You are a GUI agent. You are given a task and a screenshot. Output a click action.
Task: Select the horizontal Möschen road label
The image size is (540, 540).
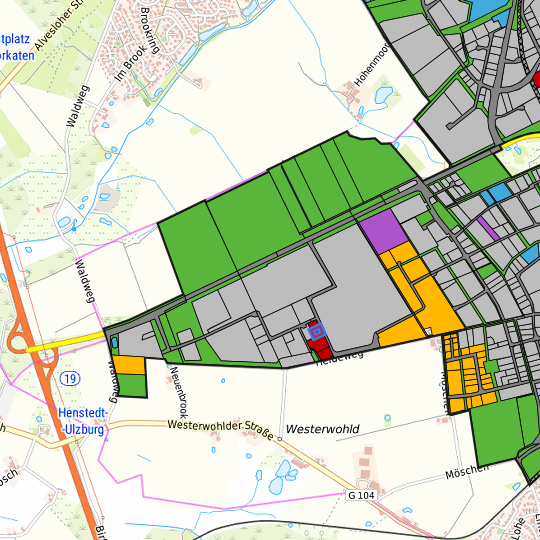coord(467,472)
